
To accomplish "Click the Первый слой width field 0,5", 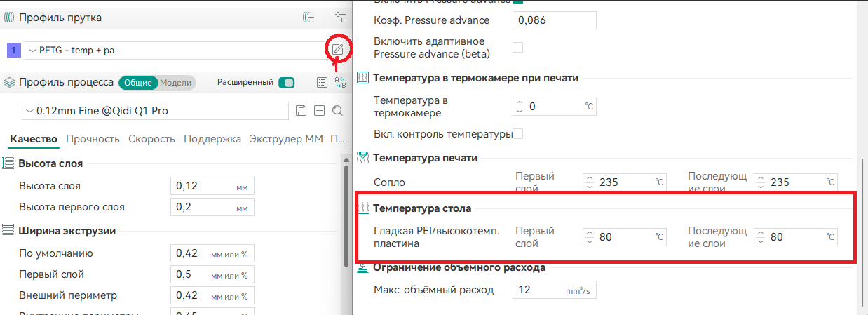I will coord(212,274).
